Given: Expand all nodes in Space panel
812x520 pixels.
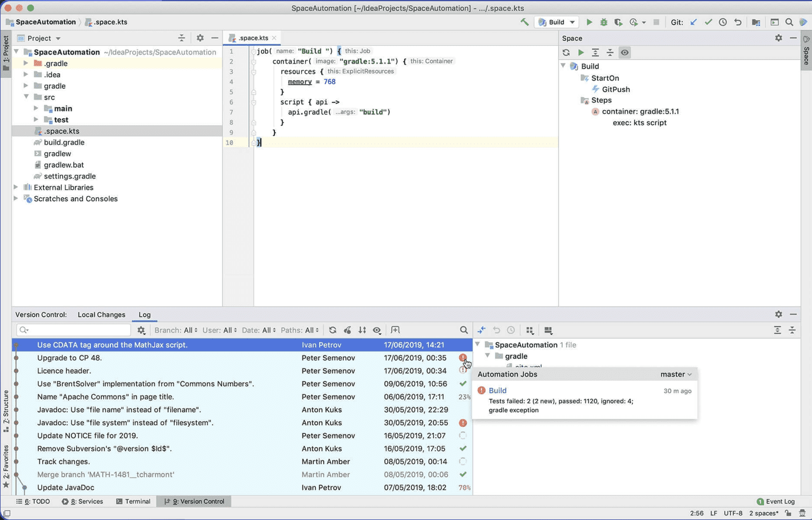Looking at the screenshot, I should [x=595, y=53].
